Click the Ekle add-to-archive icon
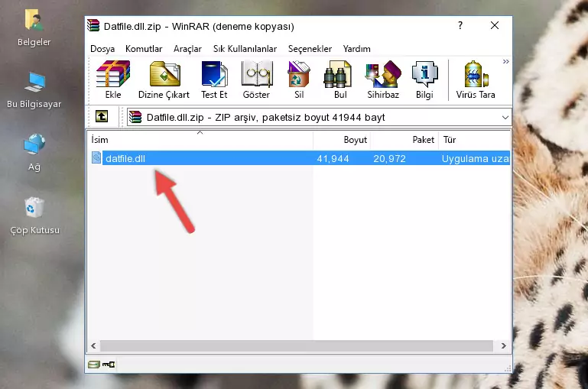Viewport: 588px width, 389px height. 113,79
